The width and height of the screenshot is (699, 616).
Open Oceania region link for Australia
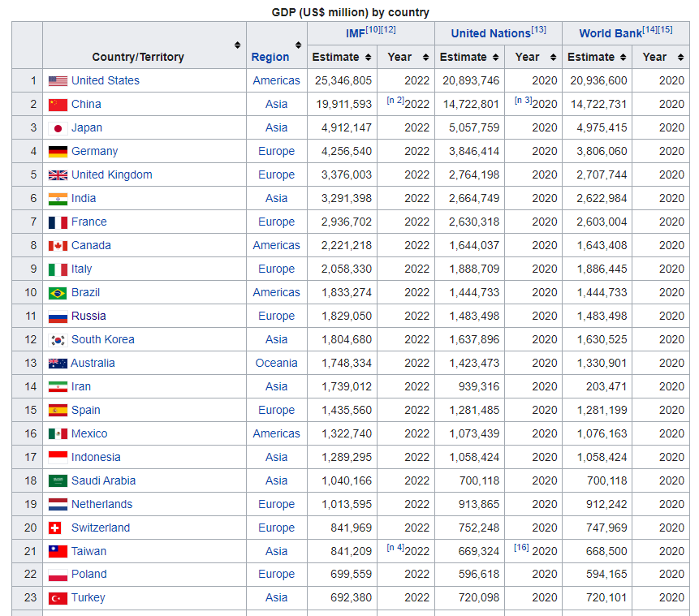[276, 364]
